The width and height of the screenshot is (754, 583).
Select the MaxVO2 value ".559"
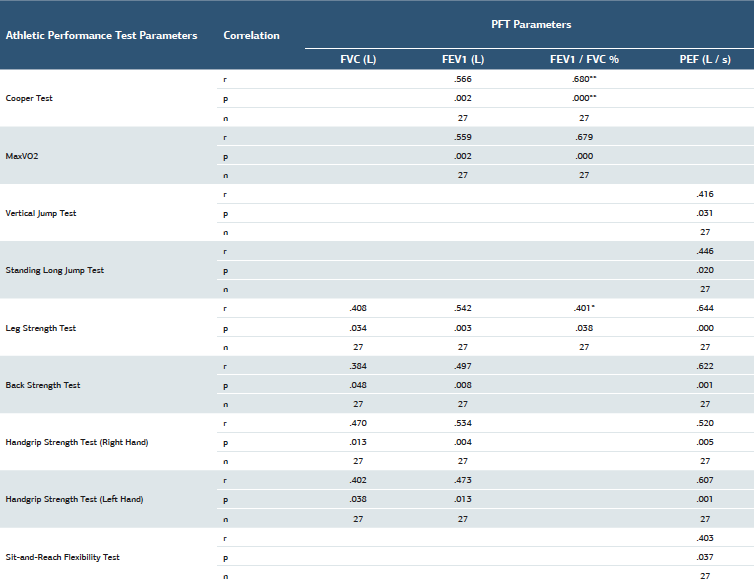click(x=463, y=137)
